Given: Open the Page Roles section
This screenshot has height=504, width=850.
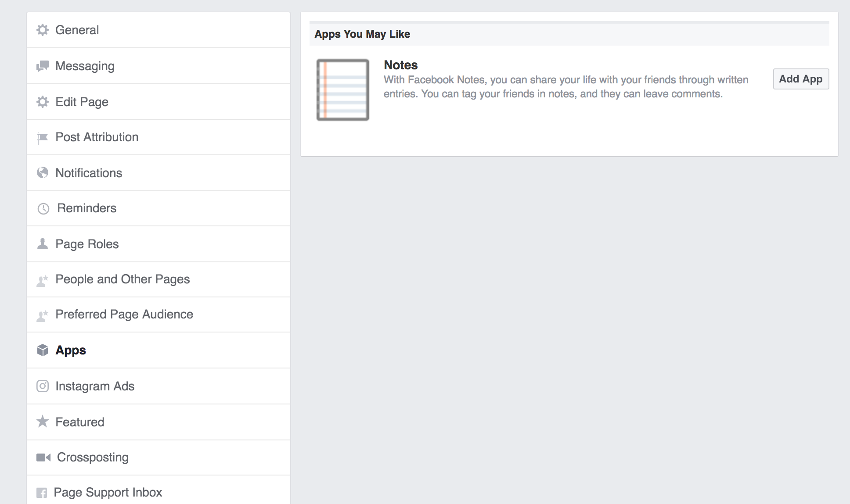Looking at the screenshot, I should pyautogui.click(x=158, y=244).
